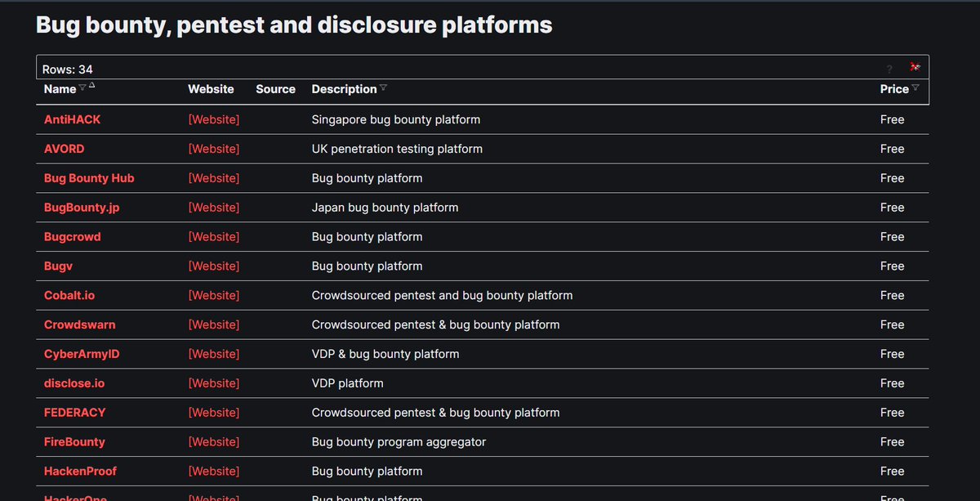Open the Bug Bounty Hub name link
The width and height of the screenshot is (980, 501).
(89, 178)
